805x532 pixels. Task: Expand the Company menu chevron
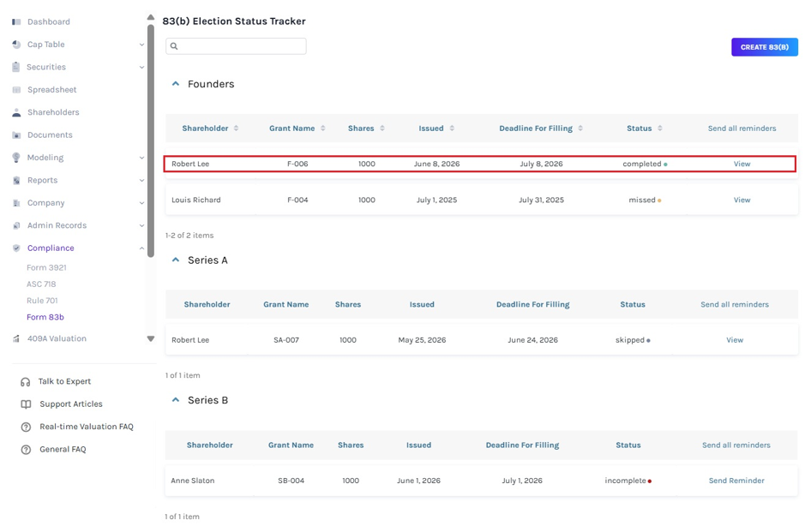pyautogui.click(x=141, y=203)
